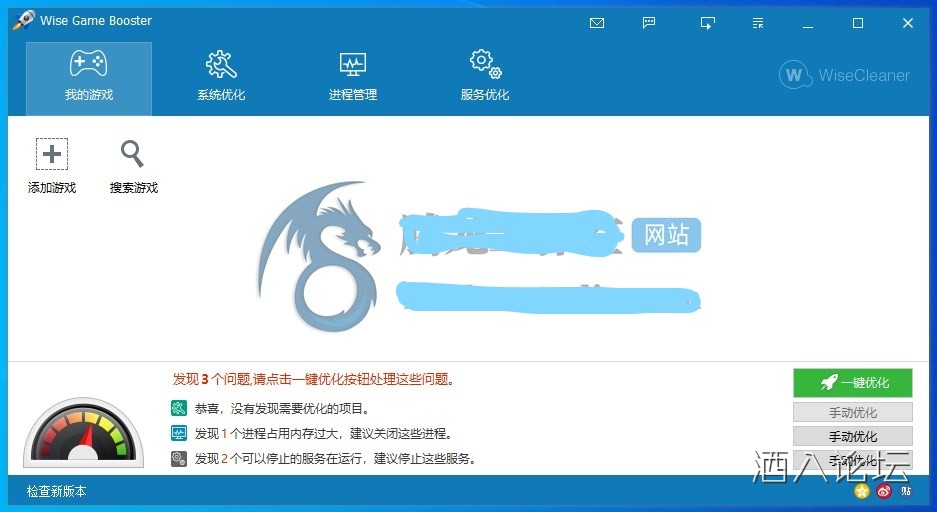The width and height of the screenshot is (937, 512).
Task: Click 手动优化 beside the process memory line
Action: 853,436
